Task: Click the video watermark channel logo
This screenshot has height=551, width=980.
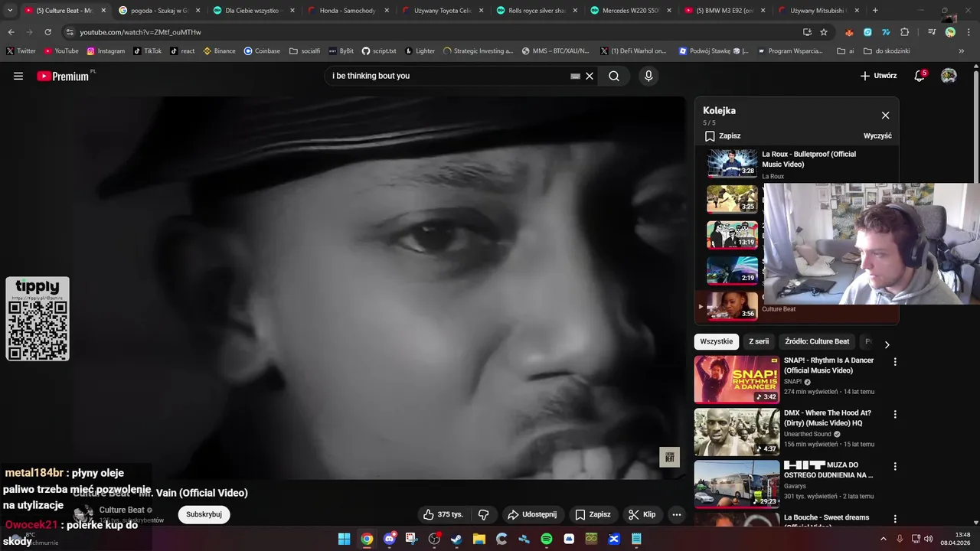Action: (x=670, y=457)
